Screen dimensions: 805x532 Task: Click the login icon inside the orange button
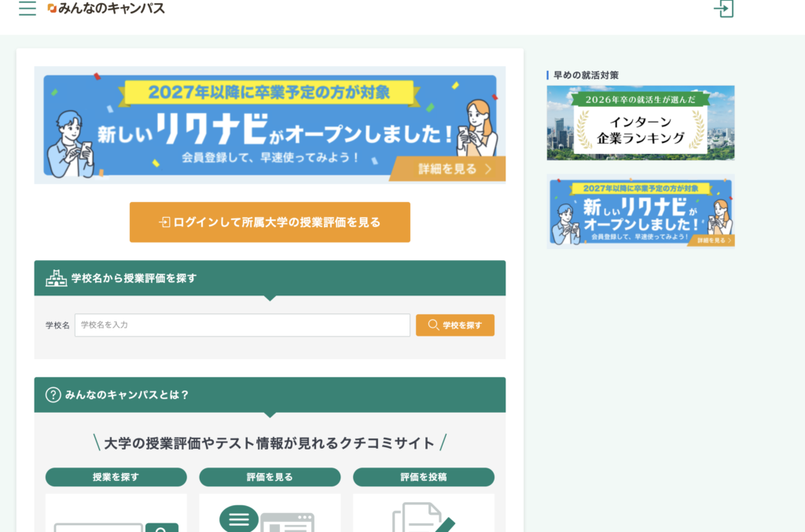(164, 222)
